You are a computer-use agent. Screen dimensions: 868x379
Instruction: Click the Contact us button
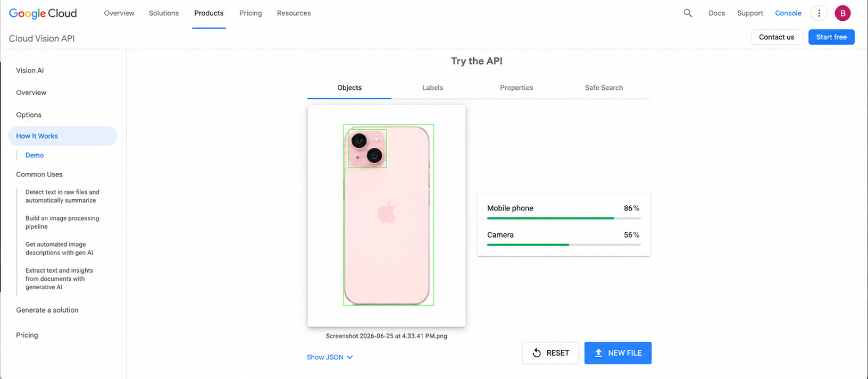(777, 37)
